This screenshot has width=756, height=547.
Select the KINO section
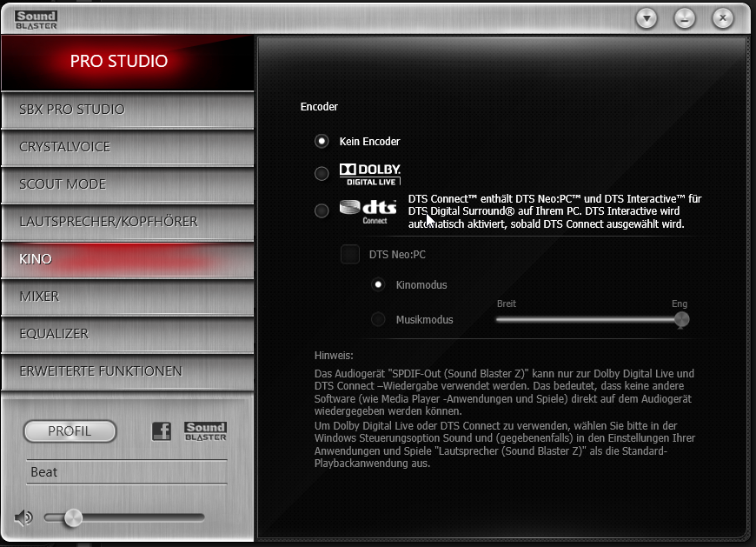click(128, 259)
